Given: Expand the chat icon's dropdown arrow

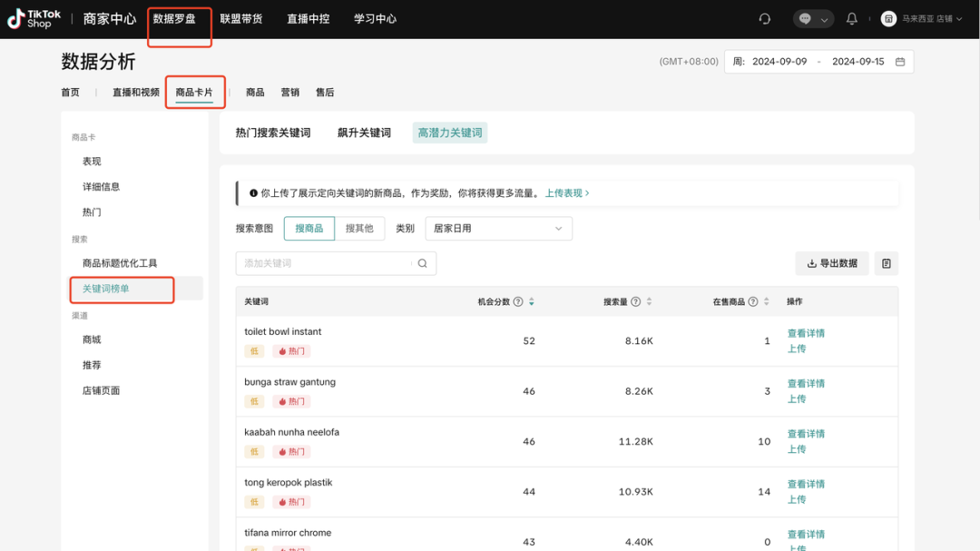Looking at the screenshot, I should tap(824, 18).
